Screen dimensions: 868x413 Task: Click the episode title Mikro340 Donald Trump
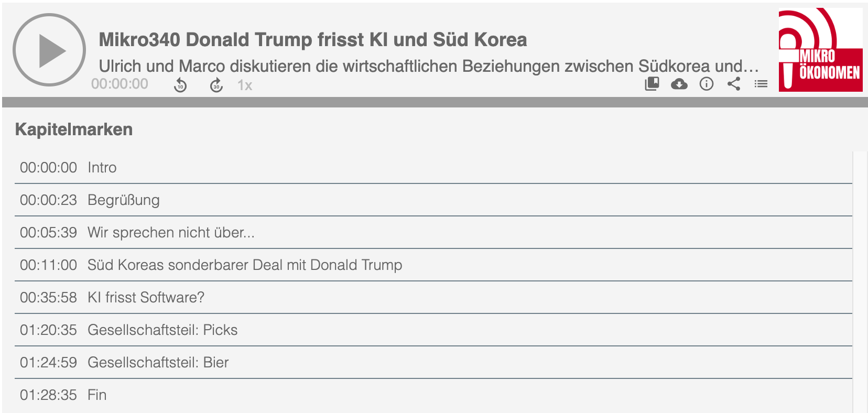pos(313,40)
